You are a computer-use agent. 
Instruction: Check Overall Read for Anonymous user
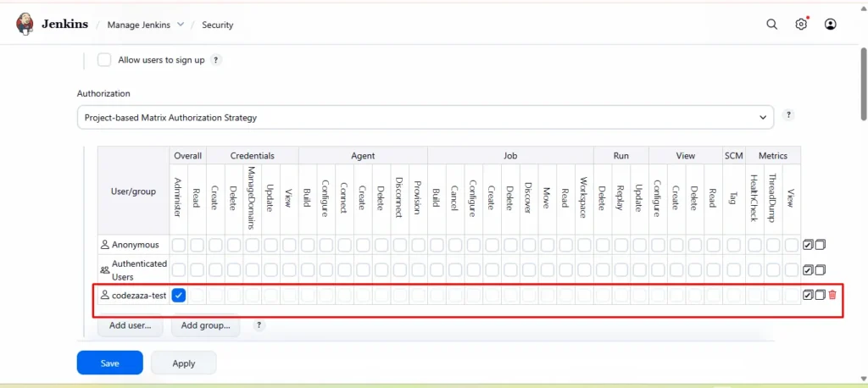(197, 245)
